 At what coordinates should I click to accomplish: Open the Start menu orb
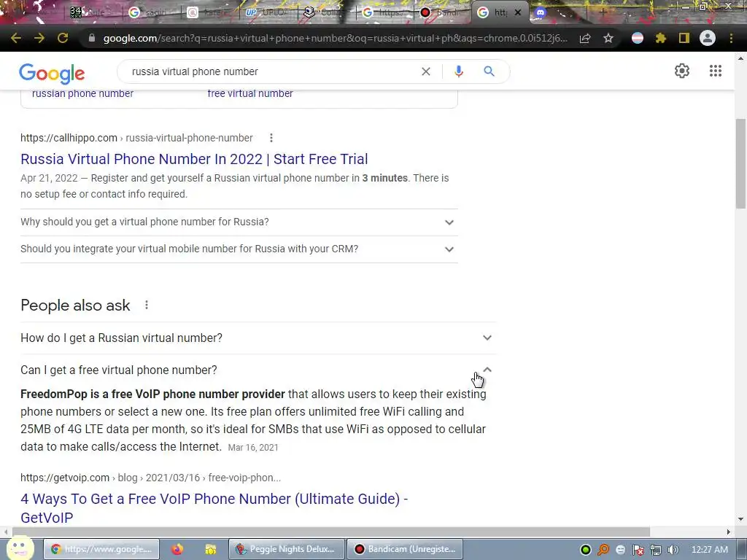click(x=20, y=548)
